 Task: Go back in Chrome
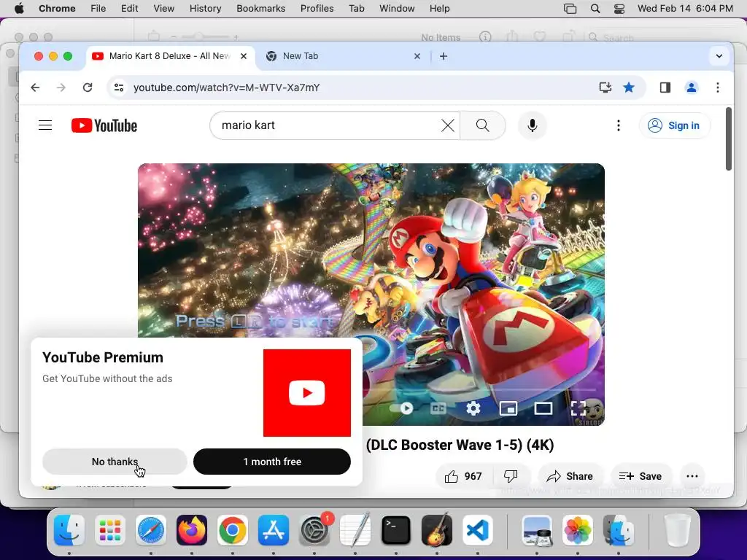pyautogui.click(x=35, y=87)
